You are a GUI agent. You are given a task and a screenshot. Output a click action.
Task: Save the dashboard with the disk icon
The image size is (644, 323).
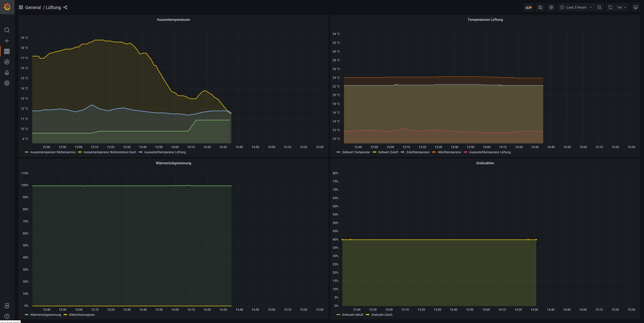coord(540,7)
